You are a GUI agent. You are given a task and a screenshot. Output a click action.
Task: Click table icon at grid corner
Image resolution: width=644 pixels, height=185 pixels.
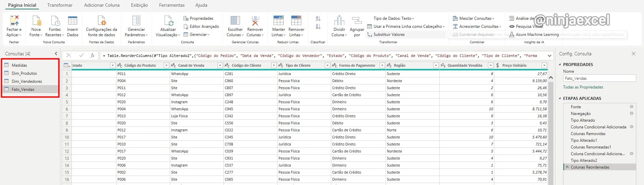(66, 65)
